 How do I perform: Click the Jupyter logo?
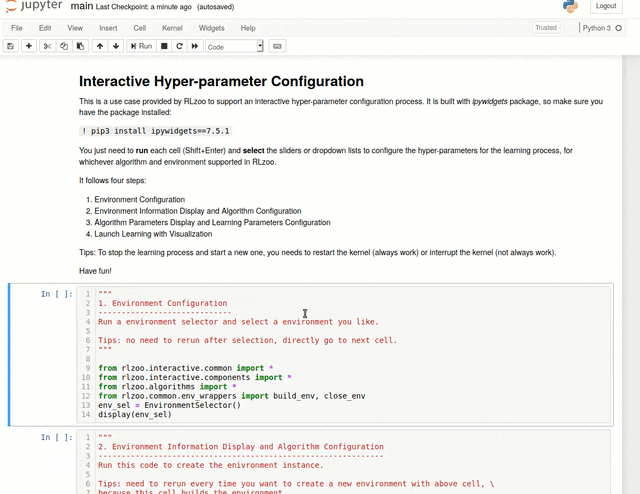34,6
